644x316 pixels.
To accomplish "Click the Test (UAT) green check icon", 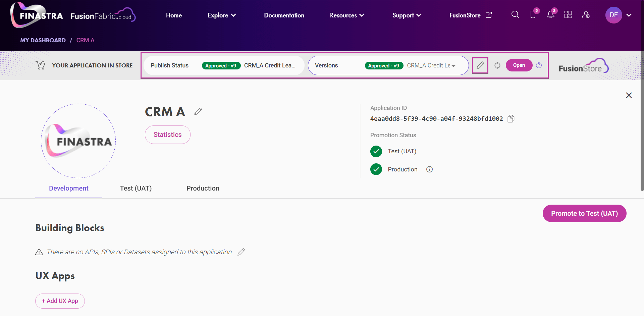I will [376, 151].
